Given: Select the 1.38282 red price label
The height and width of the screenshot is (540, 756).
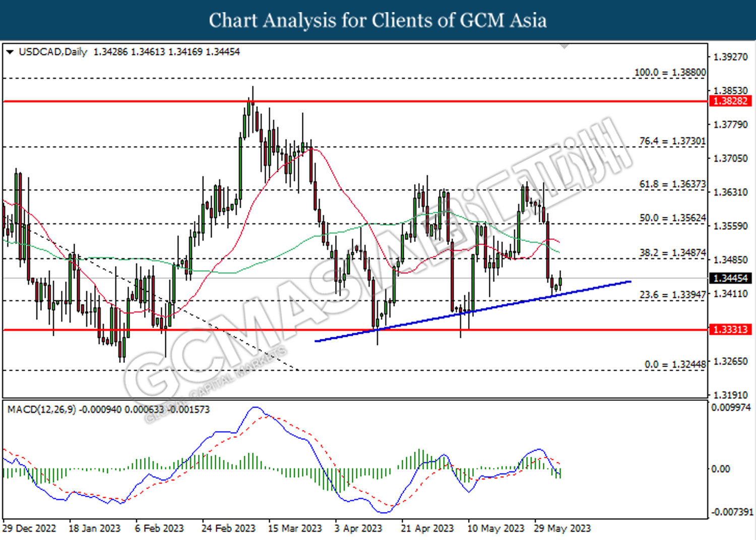Looking at the screenshot, I should click(x=731, y=101).
